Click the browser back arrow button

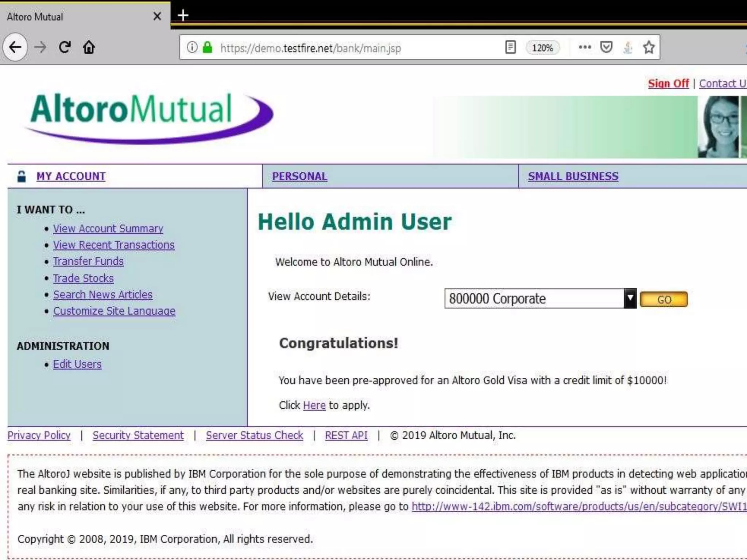[15, 47]
